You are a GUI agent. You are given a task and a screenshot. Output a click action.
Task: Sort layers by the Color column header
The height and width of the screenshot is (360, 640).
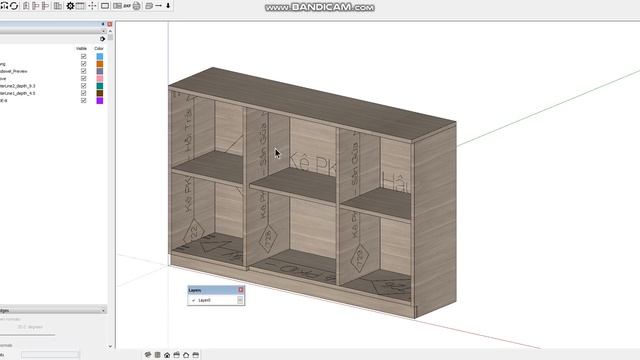(x=99, y=48)
